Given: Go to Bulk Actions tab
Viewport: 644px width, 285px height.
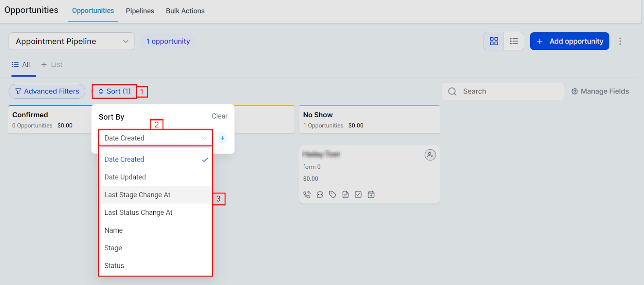Looking at the screenshot, I should tap(185, 11).
